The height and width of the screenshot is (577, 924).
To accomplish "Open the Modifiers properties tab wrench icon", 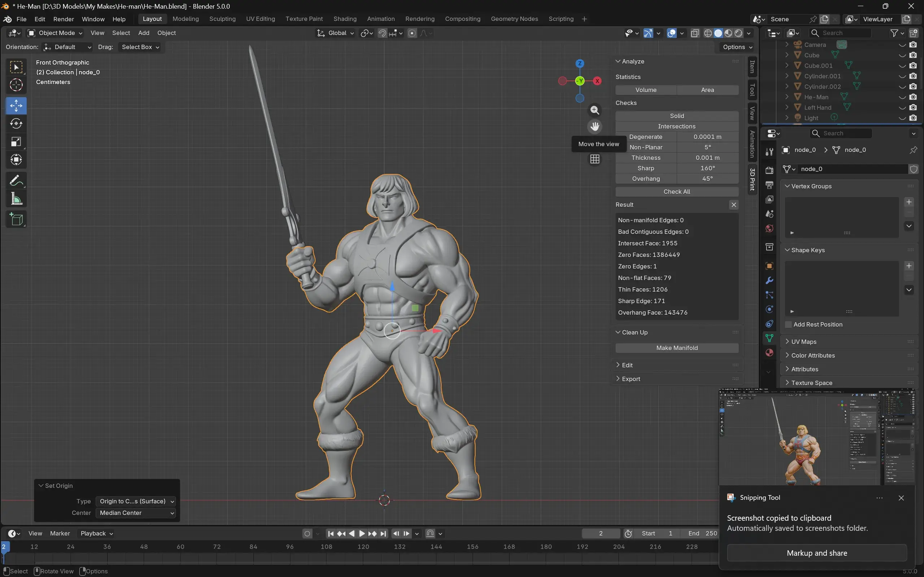I will coord(769,280).
